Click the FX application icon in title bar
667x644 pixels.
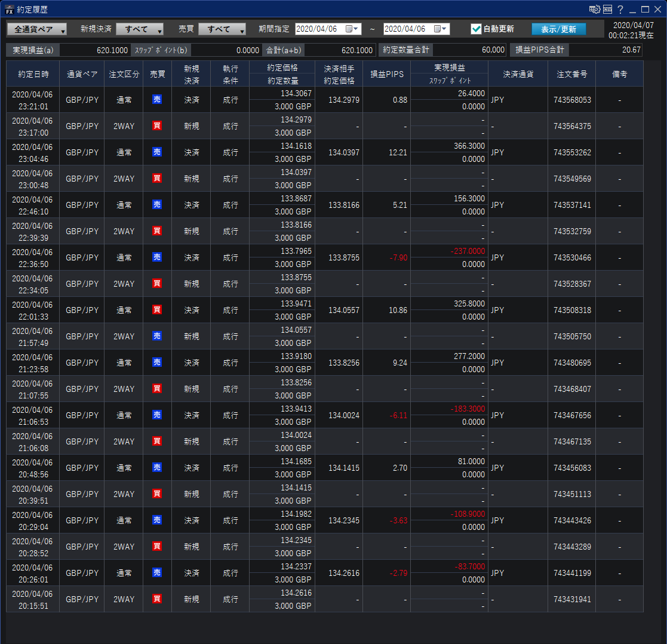(9, 10)
